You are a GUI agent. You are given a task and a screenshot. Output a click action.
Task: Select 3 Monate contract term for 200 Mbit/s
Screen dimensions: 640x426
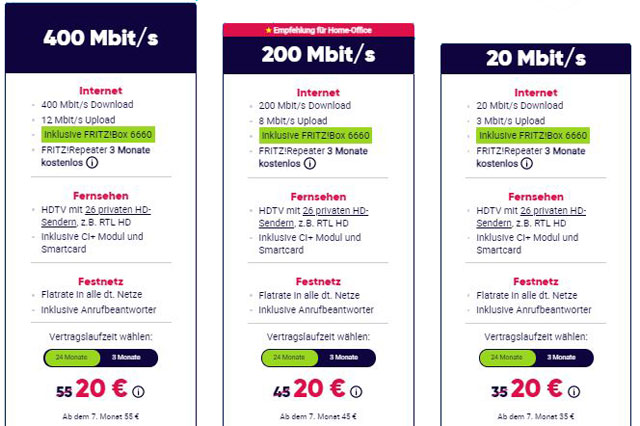[x=345, y=358]
